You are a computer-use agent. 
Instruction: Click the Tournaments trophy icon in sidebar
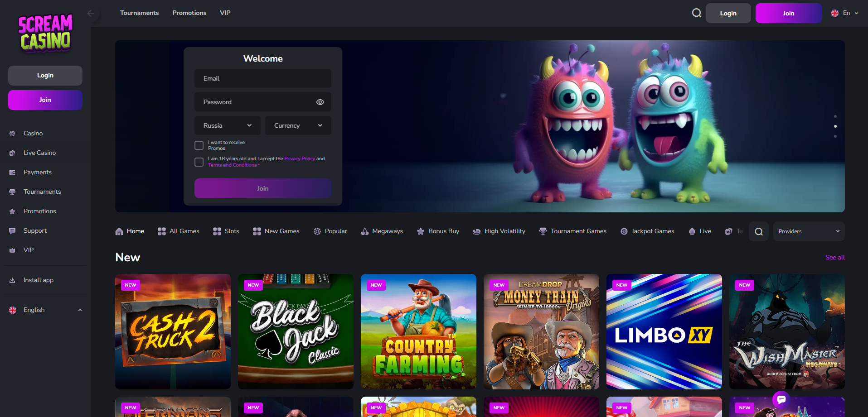(x=12, y=192)
